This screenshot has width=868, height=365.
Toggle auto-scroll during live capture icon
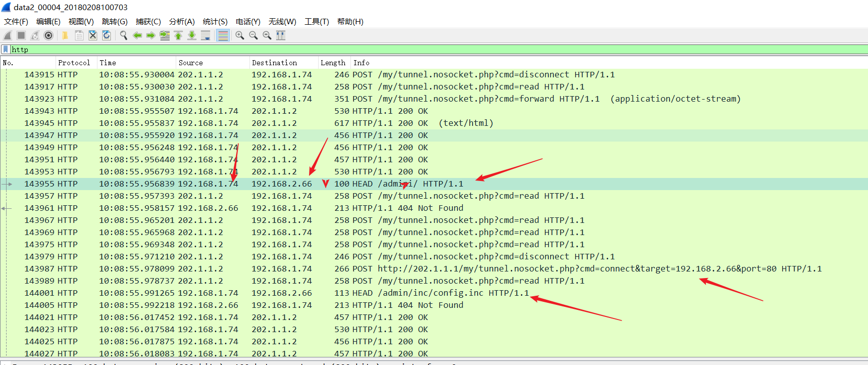[x=206, y=35]
